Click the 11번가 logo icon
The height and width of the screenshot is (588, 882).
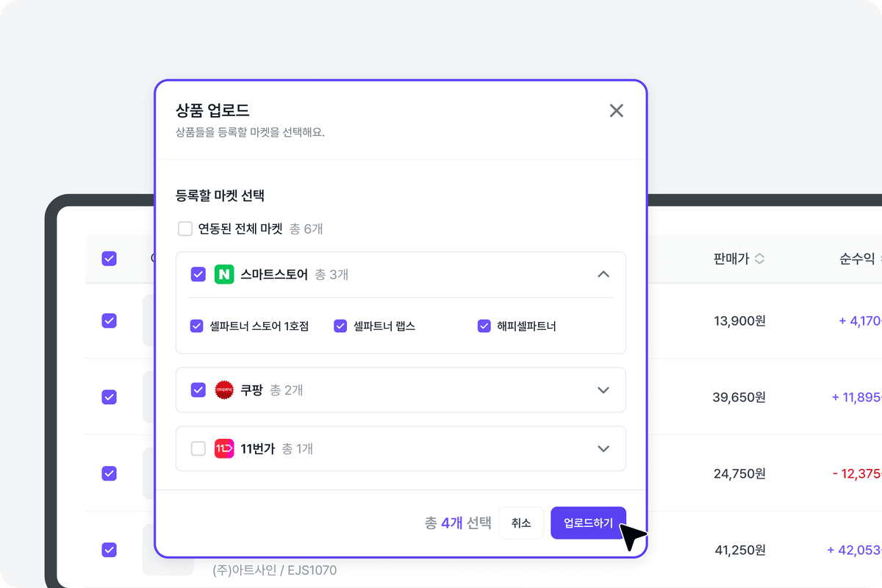coord(224,448)
